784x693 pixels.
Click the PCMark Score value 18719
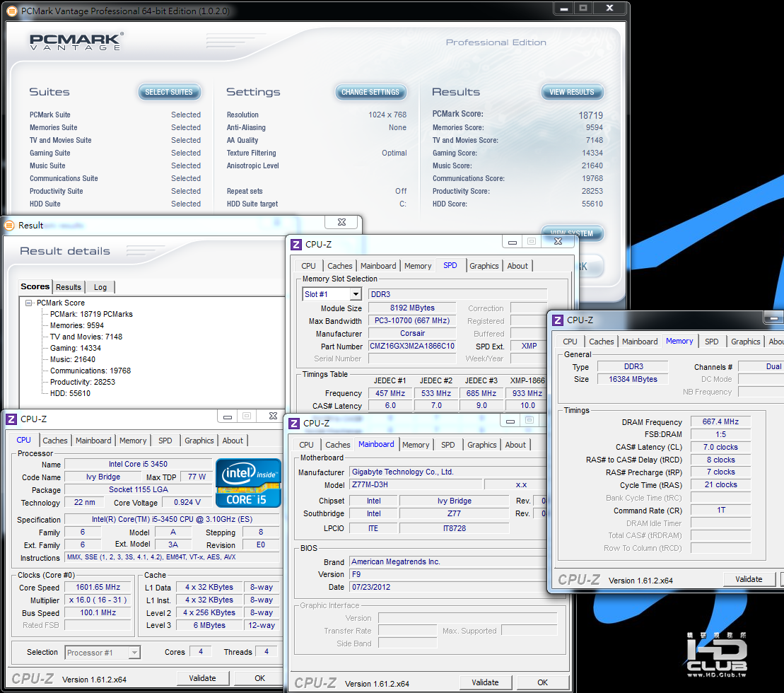click(590, 115)
